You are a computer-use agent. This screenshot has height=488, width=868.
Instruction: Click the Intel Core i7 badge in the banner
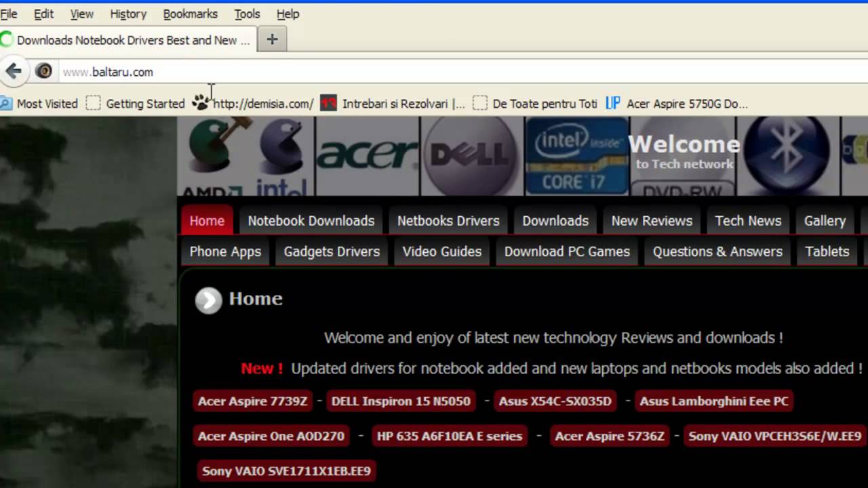[x=576, y=156]
